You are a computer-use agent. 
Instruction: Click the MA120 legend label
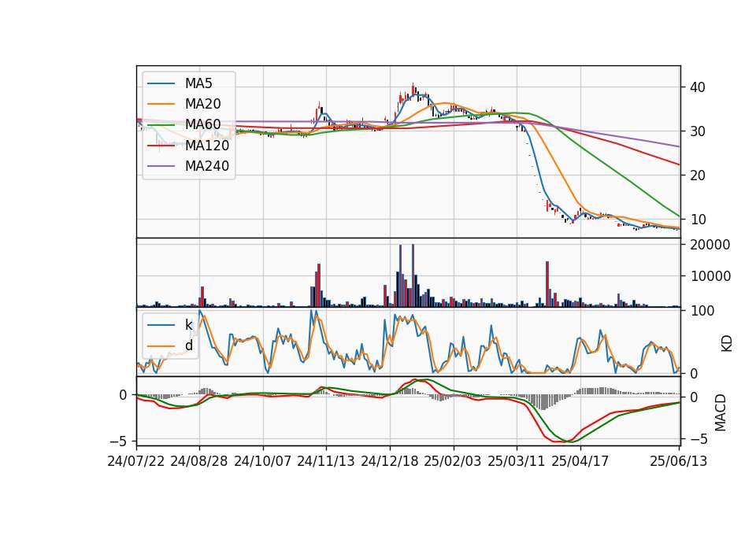tap(207, 145)
